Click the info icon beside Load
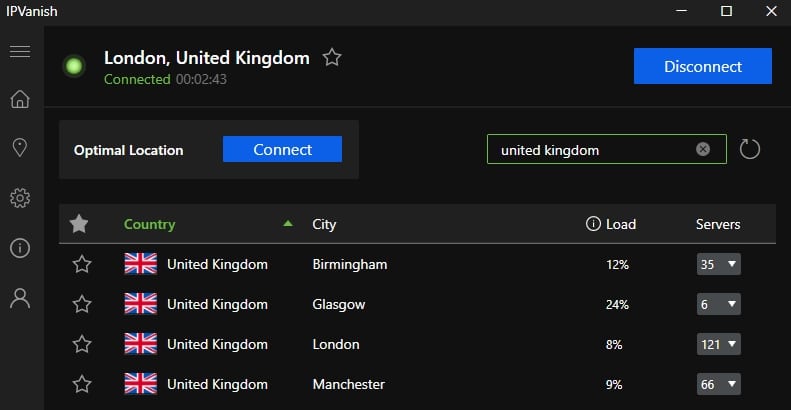791x410 pixels. point(593,223)
